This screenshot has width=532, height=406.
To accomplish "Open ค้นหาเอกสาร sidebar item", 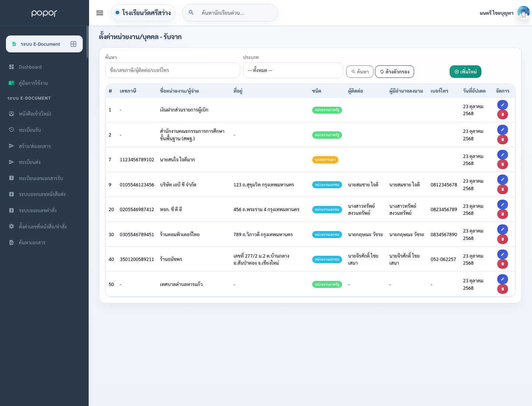I will pyautogui.click(x=32, y=242).
